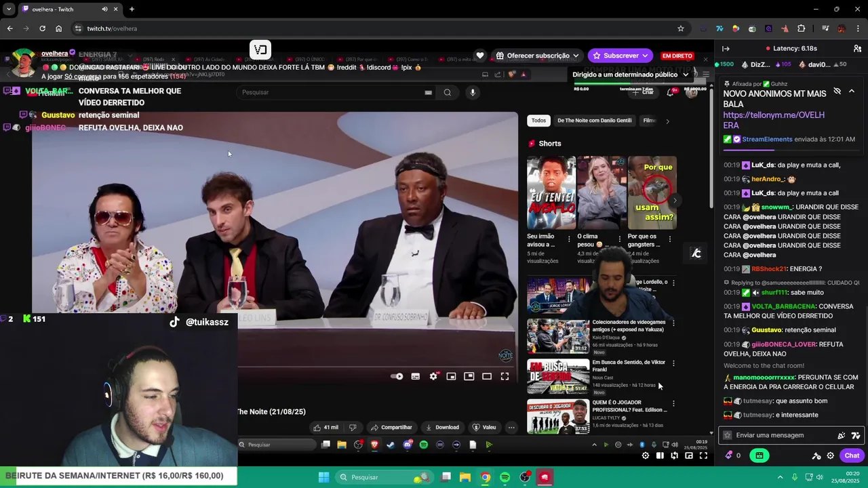
Task: Open chat settings gear icon
Action: [831, 455]
